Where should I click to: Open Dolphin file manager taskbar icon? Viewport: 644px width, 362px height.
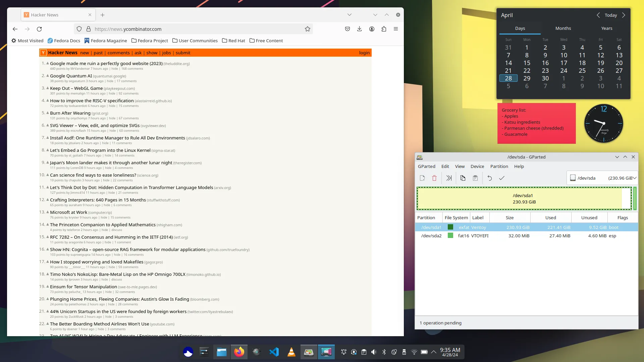(222, 352)
